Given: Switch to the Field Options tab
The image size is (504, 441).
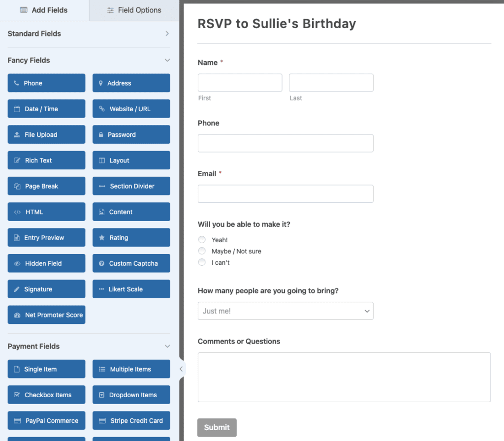Looking at the screenshot, I should tap(133, 10).
